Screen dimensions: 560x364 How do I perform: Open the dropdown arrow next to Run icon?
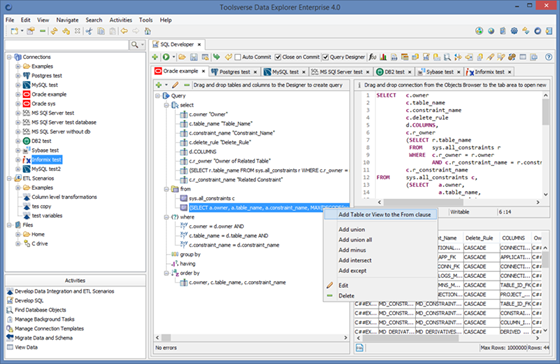pos(174,57)
